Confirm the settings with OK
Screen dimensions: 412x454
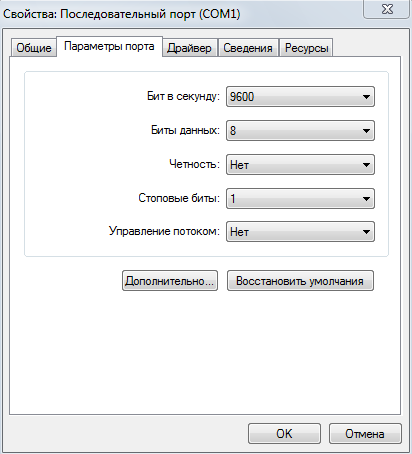[x=284, y=434]
